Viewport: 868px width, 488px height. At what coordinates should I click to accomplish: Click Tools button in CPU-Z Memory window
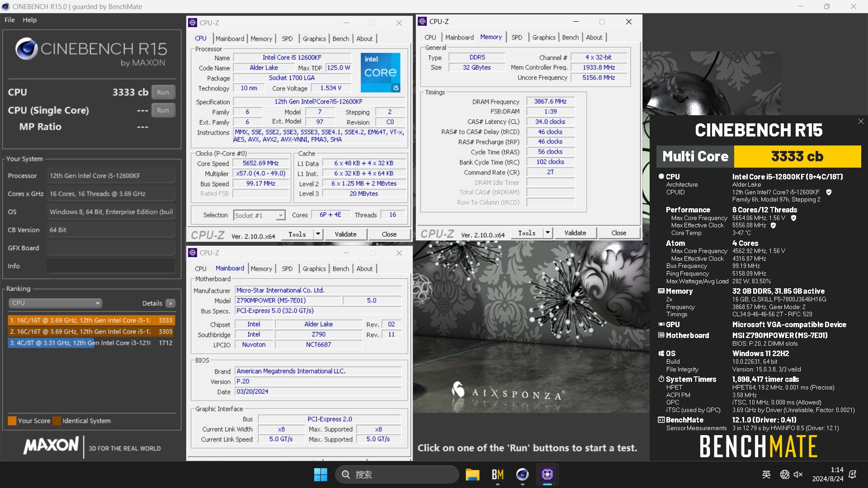tap(527, 233)
